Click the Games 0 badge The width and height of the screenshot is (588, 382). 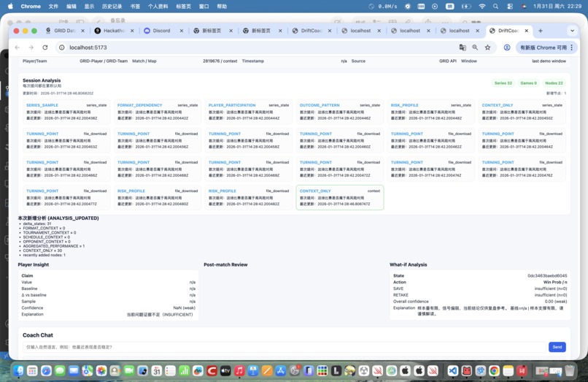pos(528,83)
